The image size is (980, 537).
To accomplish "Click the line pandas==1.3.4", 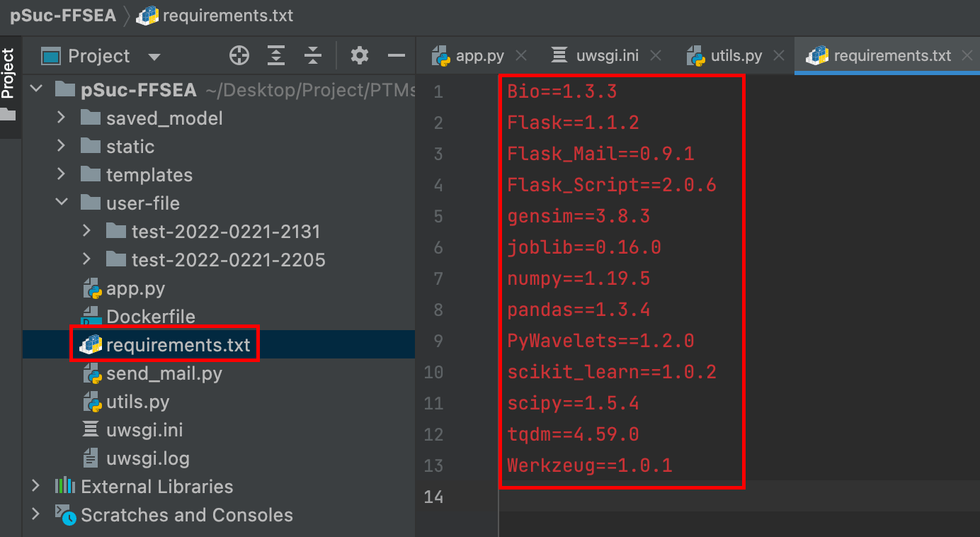I will tap(579, 310).
